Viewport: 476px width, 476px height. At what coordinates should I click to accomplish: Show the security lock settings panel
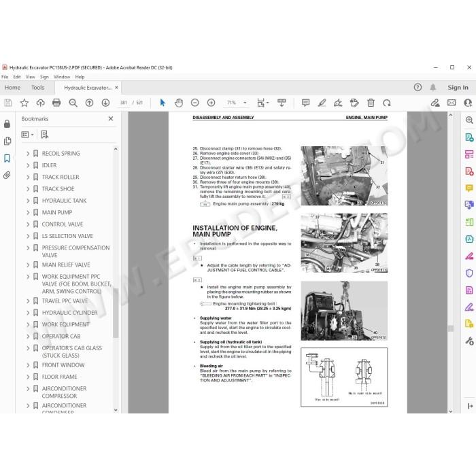pyautogui.click(x=7, y=124)
